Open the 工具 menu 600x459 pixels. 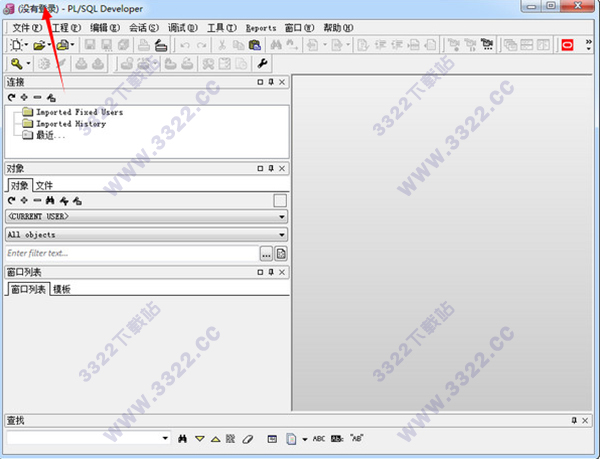[222, 28]
